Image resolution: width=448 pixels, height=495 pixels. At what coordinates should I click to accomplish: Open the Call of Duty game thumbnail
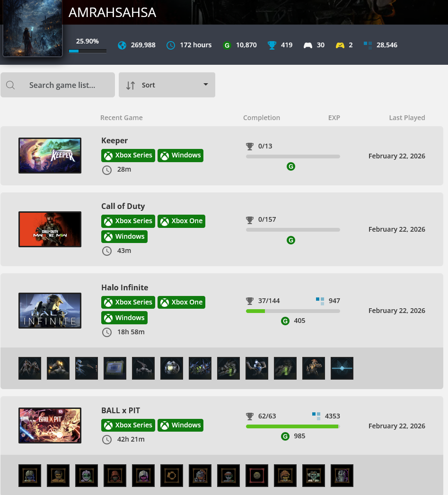tap(50, 229)
